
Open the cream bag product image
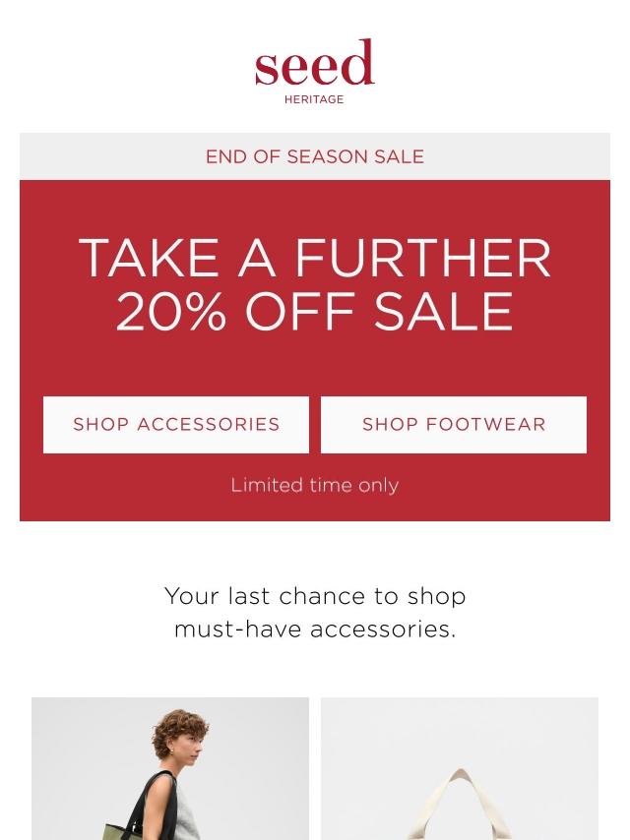coord(460,769)
